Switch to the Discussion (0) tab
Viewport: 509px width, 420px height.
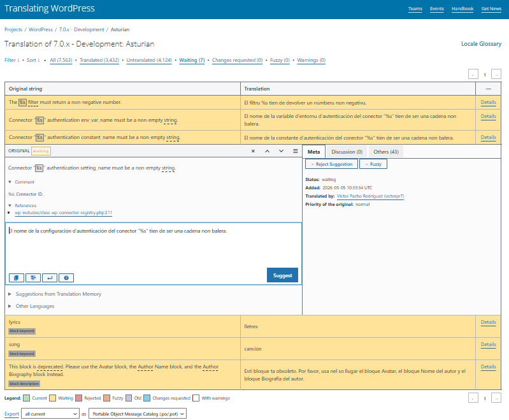click(347, 152)
